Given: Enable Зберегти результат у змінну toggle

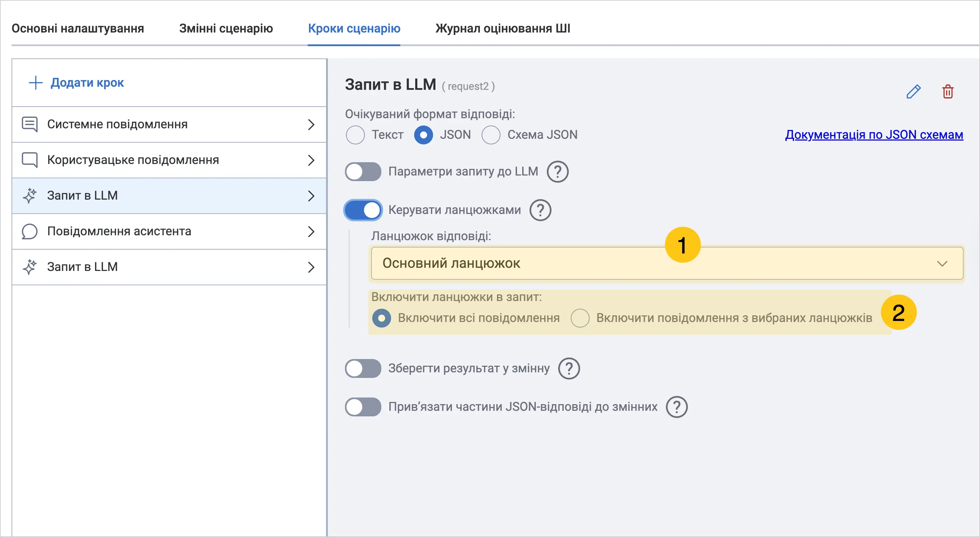Looking at the screenshot, I should pos(363,368).
